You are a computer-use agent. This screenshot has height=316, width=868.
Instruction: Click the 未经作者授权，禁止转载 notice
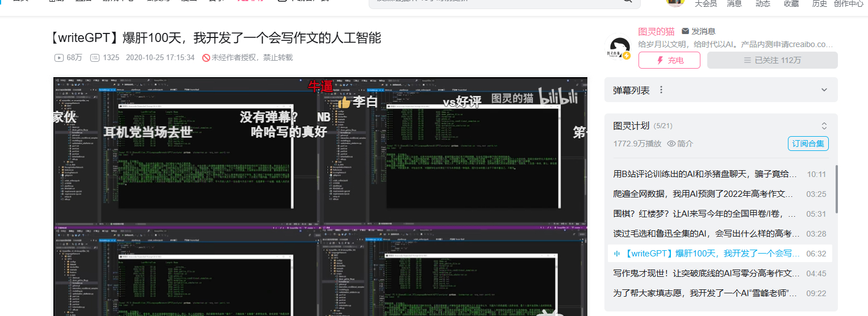(252, 57)
